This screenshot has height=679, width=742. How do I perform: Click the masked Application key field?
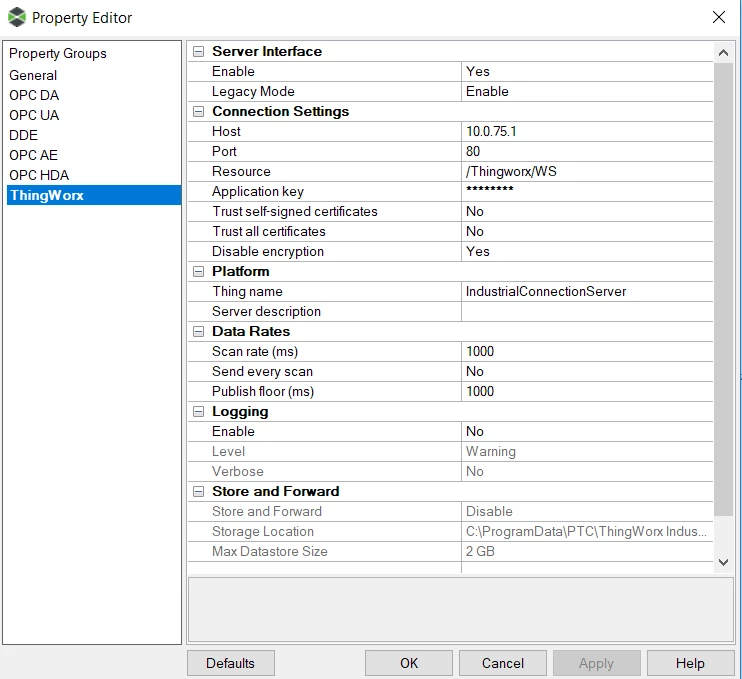[x=587, y=191]
